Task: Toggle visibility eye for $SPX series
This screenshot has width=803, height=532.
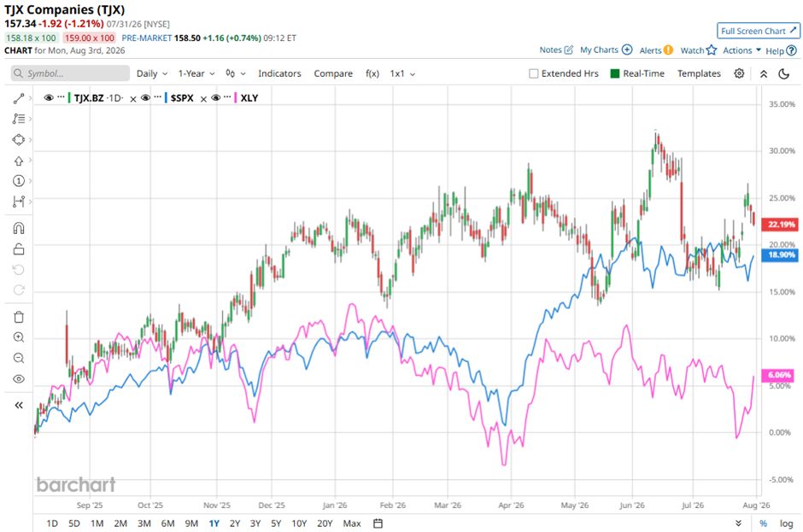Action: [x=145, y=98]
